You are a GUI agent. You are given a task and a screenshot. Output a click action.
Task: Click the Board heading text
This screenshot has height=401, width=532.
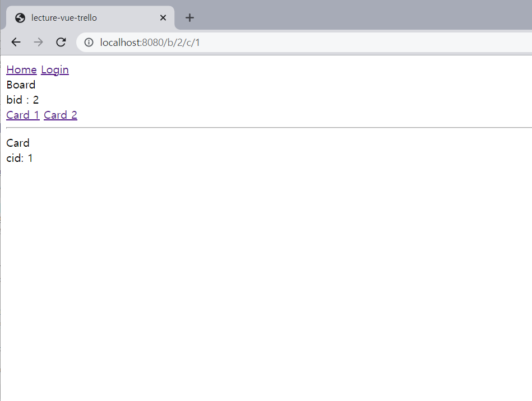point(21,85)
